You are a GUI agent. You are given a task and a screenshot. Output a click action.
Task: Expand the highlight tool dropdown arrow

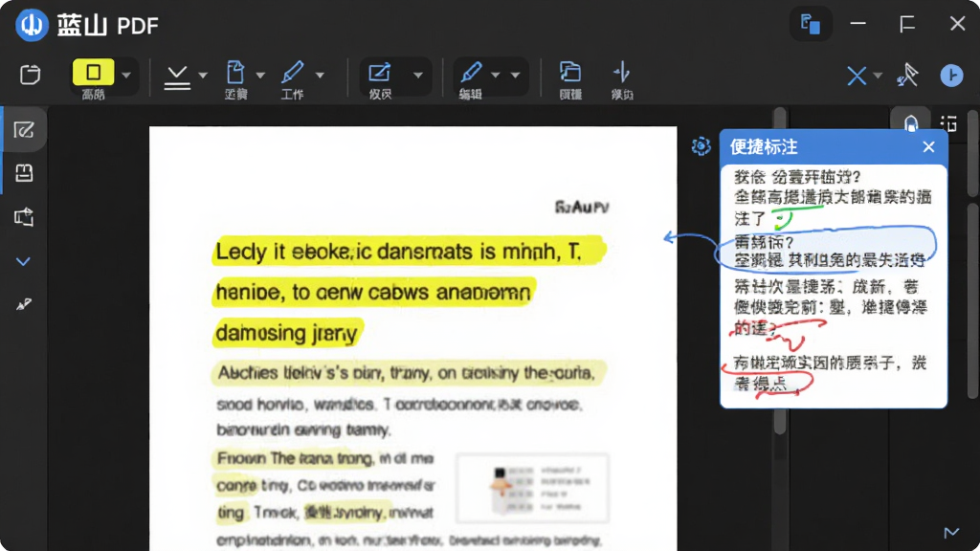coord(126,76)
